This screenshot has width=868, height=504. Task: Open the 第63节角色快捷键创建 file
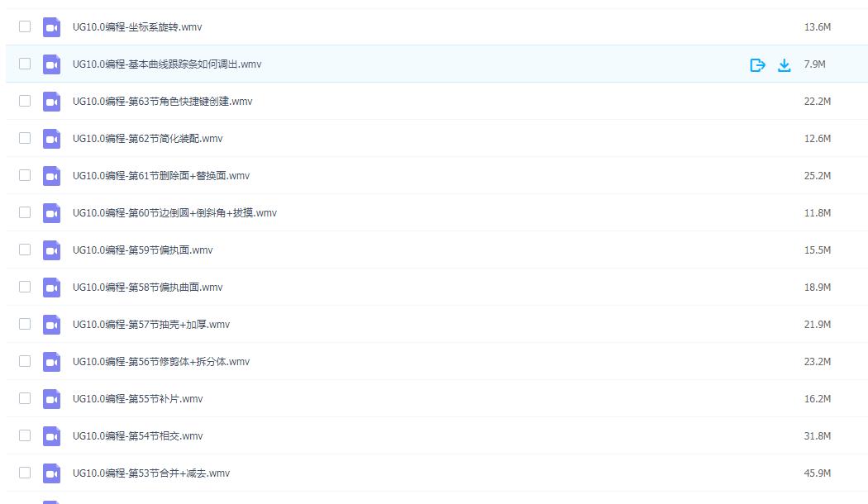(x=162, y=101)
